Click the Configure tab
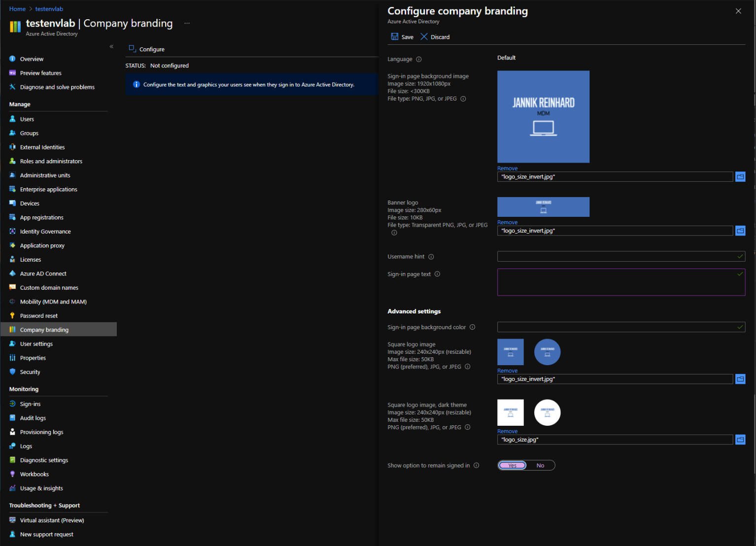756x546 pixels. [x=146, y=49]
